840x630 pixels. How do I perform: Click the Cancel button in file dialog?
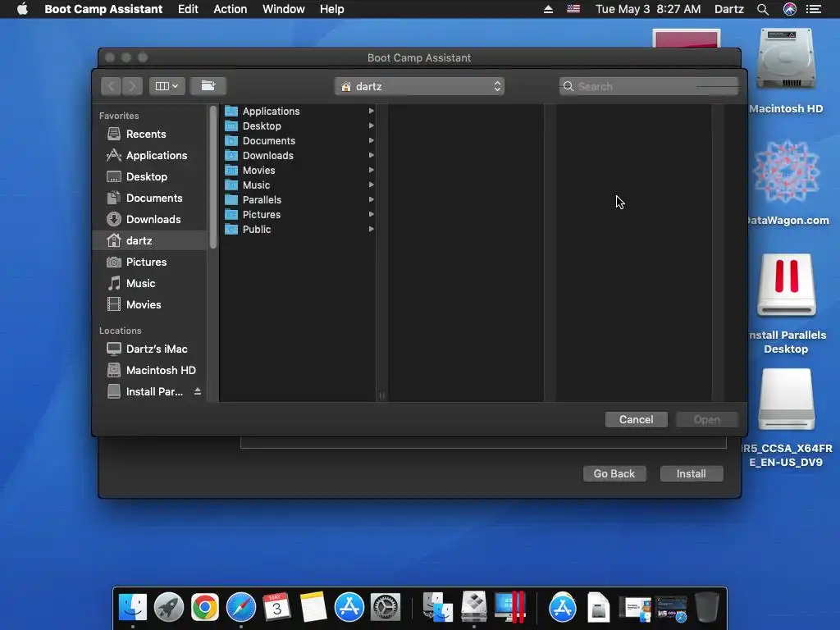click(636, 419)
